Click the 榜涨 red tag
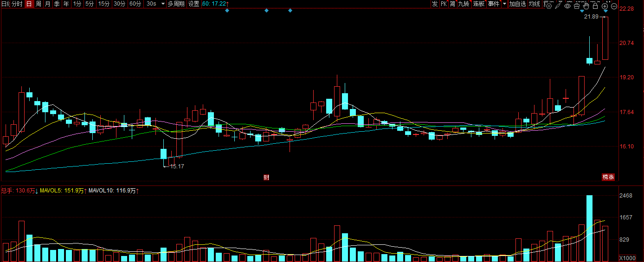Screen dimensions: 644x262 point(608,177)
